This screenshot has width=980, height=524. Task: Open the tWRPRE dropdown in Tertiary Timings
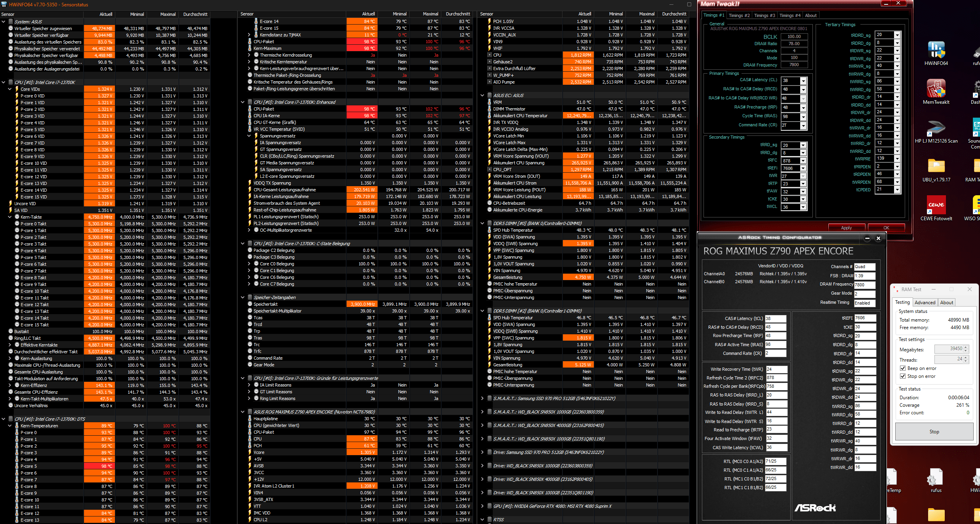pos(897,159)
